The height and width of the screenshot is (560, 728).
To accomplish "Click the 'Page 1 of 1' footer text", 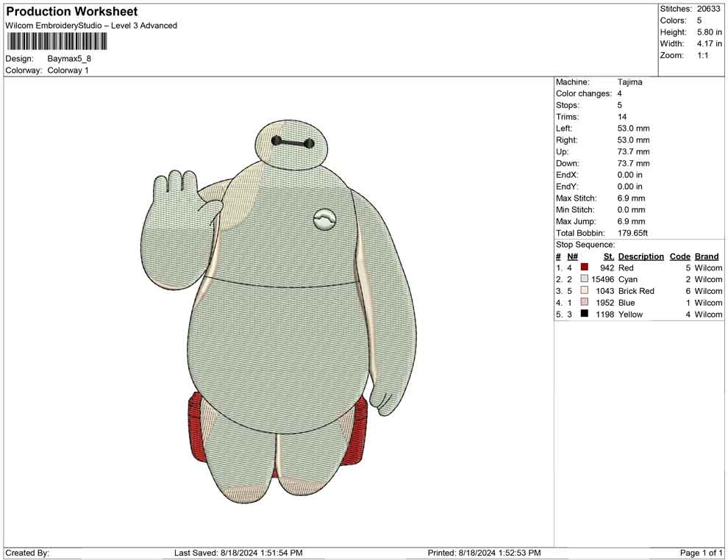I will click(x=701, y=553).
